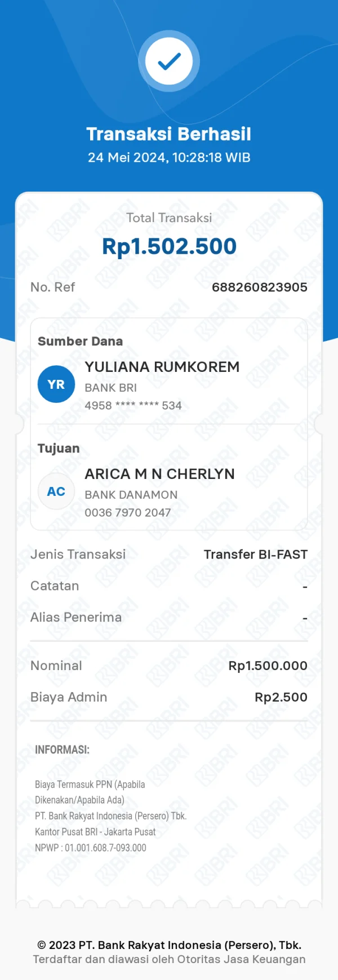Click the Otoritas Jasa Keuangan notice
This screenshot has height=980, width=338.
pyautogui.click(x=169, y=960)
